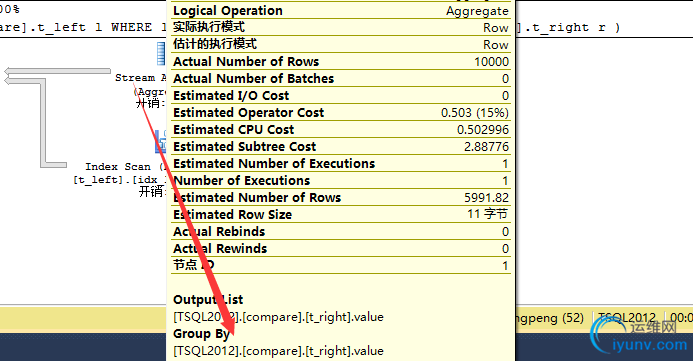Click the Estimated Number of Rows label
Viewport: 693px width, 361px height.
(257, 198)
